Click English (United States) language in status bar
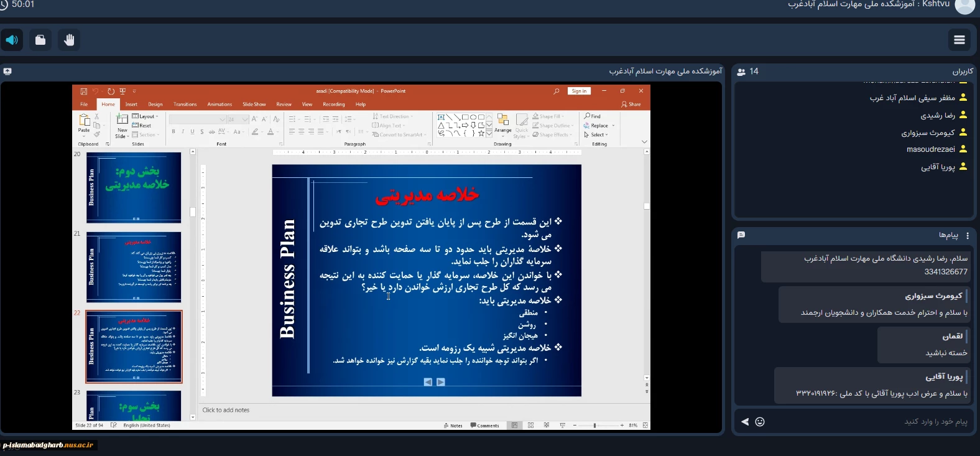Viewport: 980px width, 456px height. click(147, 426)
